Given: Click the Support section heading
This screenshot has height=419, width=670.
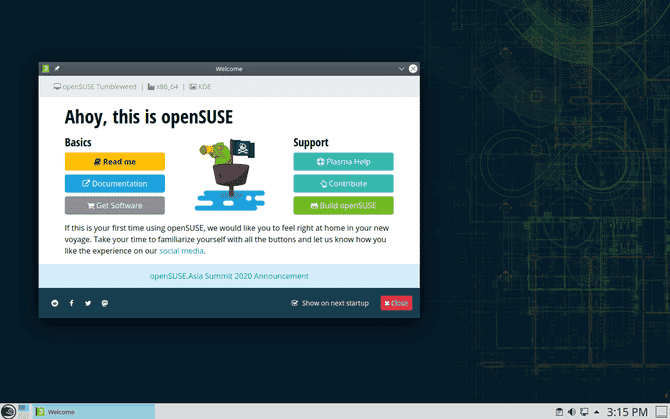Looking at the screenshot, I should tap(311, 143).
